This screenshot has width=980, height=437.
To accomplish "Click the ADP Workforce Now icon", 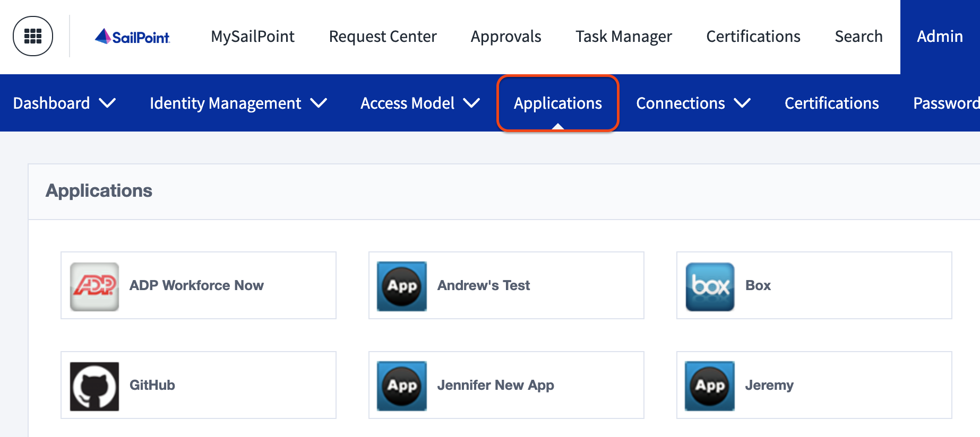I will coord(94,286).
